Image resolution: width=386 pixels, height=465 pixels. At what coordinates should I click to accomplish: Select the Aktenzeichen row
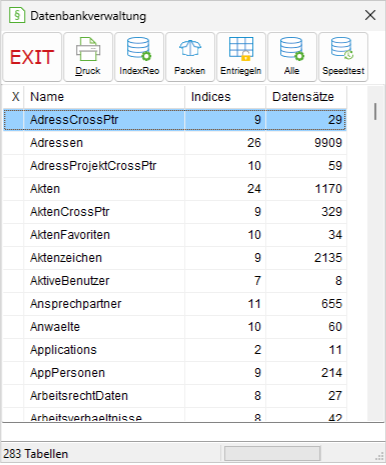click(175, 258)
